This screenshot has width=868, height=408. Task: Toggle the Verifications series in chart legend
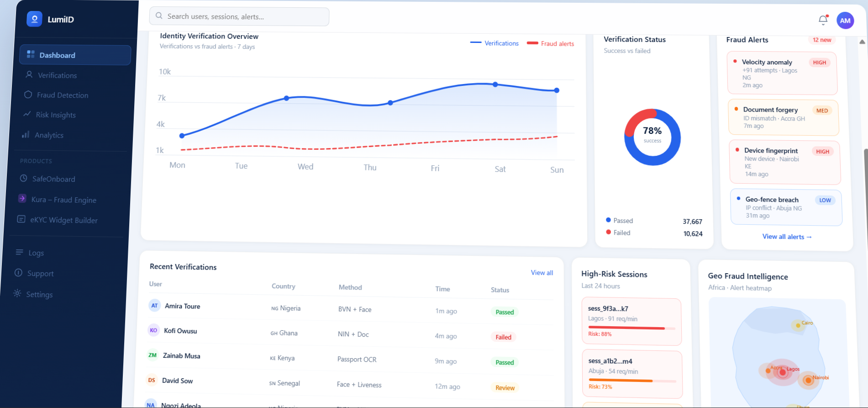pyautogui.click(x=494, y=43)
